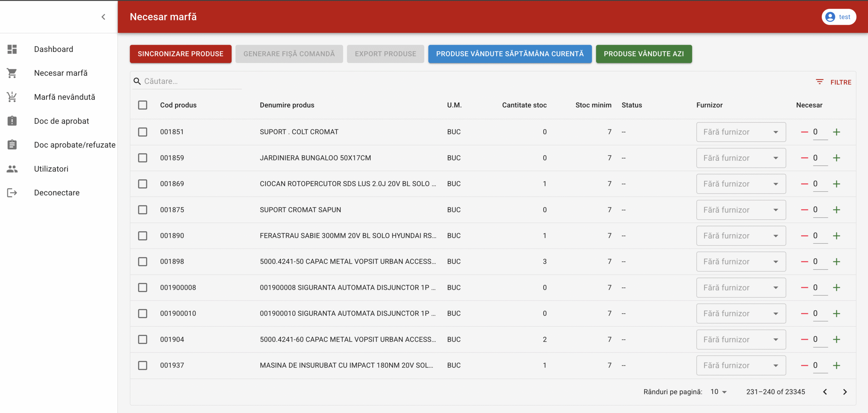
Task: Open the FILTRE filter icon
Action: [x=820, y=82]
